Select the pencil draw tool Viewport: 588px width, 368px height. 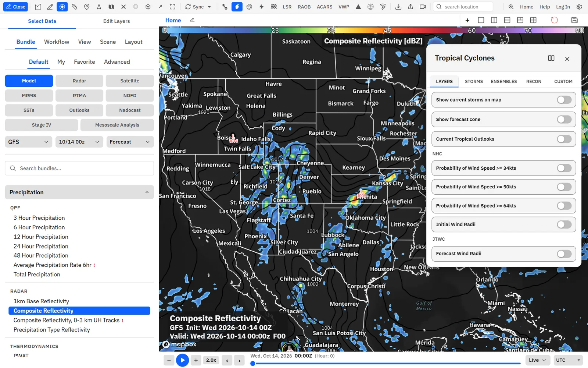50,7
